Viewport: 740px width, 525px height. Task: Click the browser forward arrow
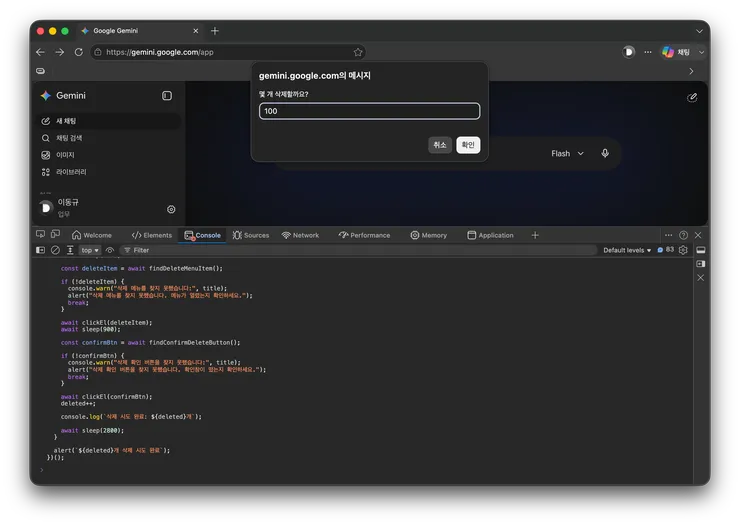pyautogui.click(x=59, y=52)
